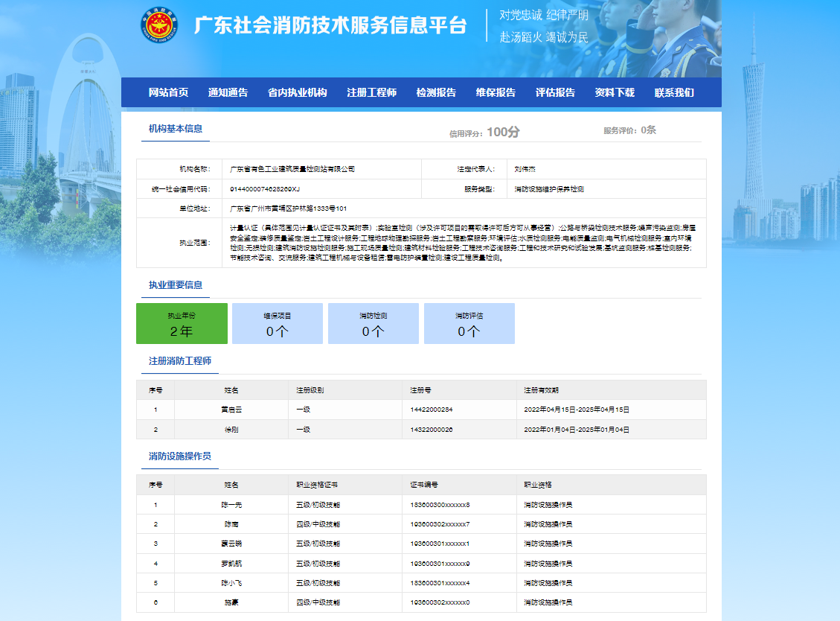This screenshot has width=840, height=621.
Task: Click the fire service emblem logo
Action: pyautogui.click(x=160, y=25)
